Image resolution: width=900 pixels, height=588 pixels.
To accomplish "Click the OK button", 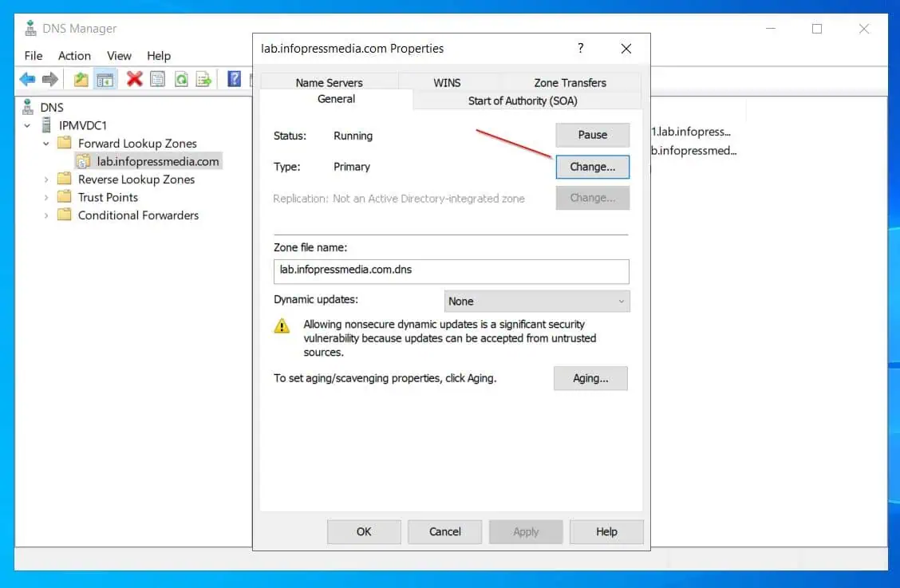I will (x=364, y=531).
